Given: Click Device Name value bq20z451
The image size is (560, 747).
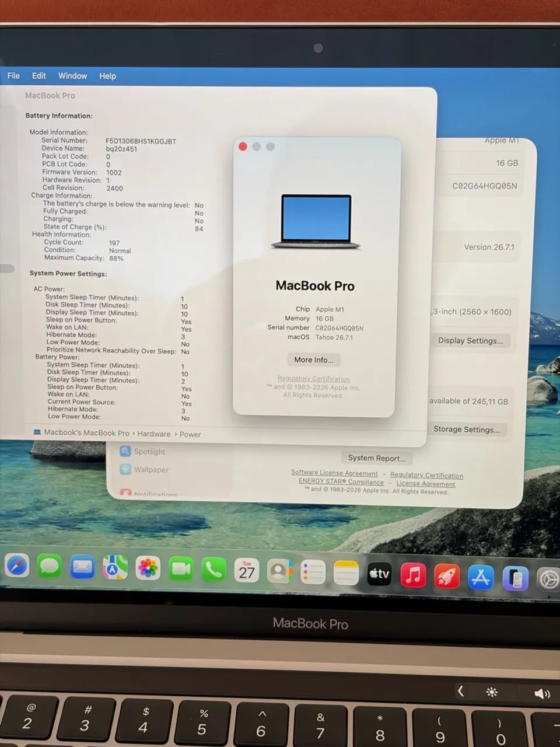Looking at the screenshot, I should (121, 149).
